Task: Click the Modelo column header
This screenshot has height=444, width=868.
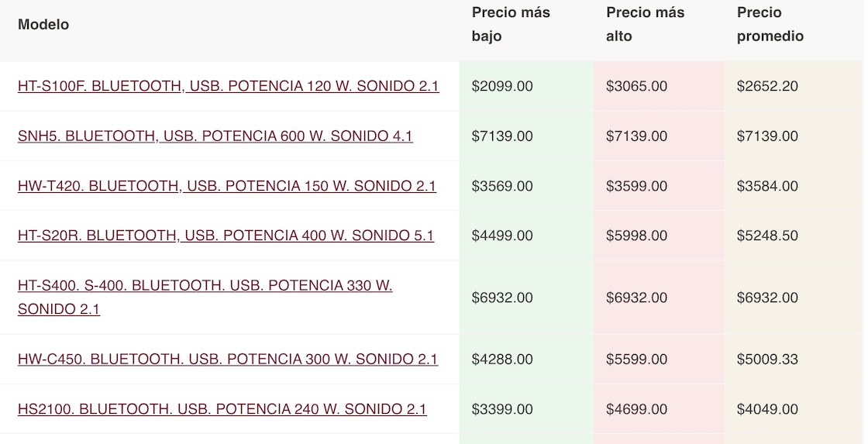Action: pyautogui.click(x=43, y=25)
